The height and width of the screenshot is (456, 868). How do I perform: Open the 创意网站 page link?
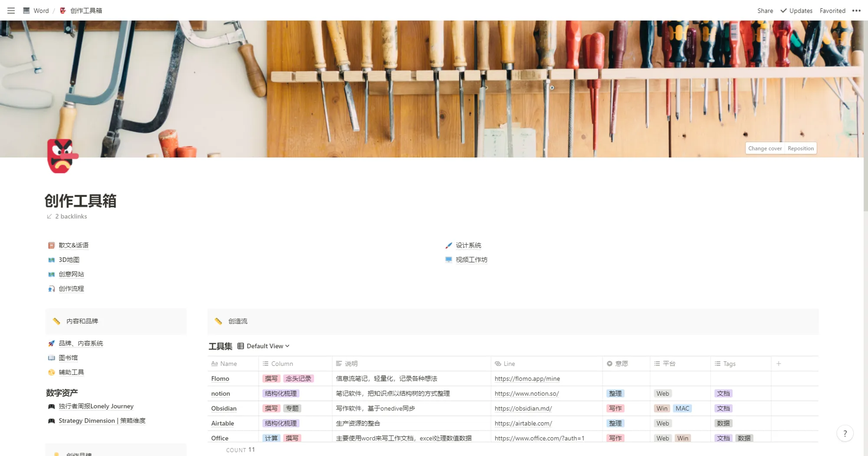[x=71, y=274]
